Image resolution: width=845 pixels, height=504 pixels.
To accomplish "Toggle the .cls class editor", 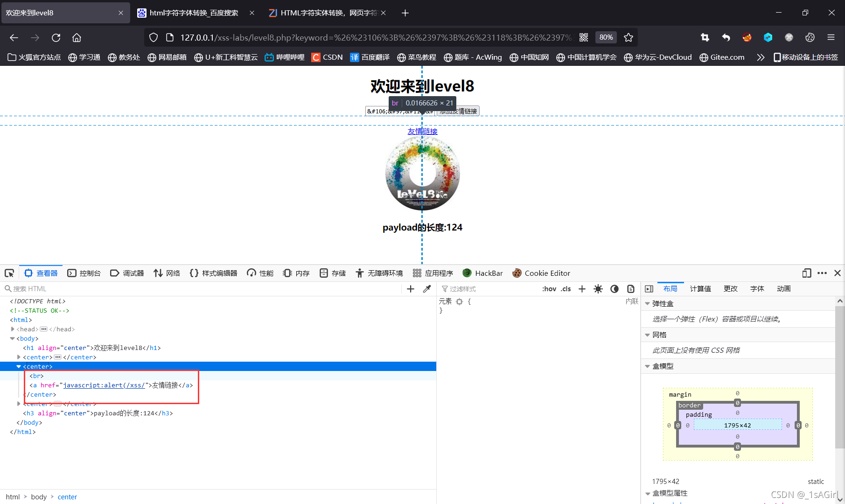I will pos(566,288).
